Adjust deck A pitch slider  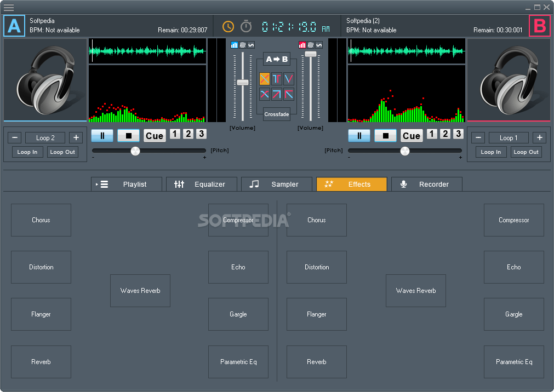[x=135, y=151]
